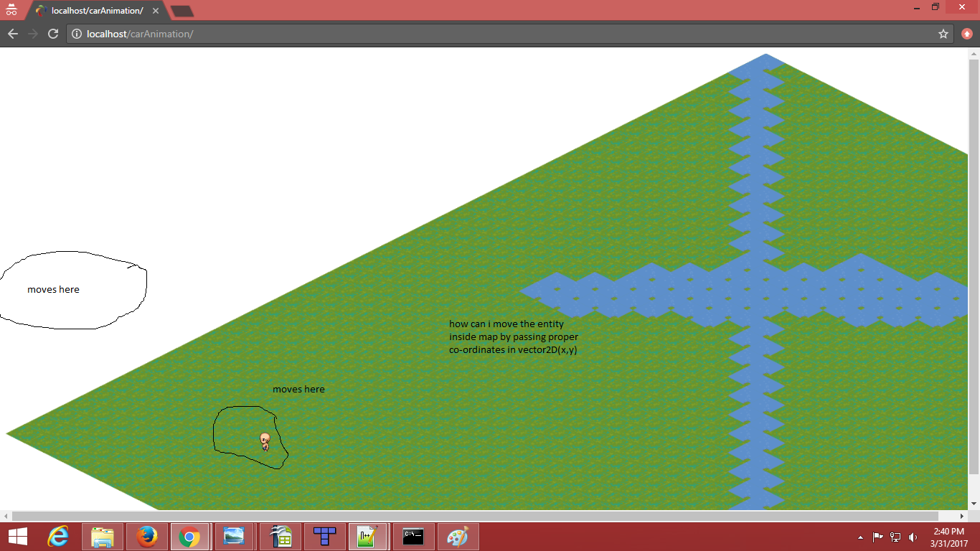Viewport: 980px width, 551px height.
Task: Open the Chrome update menu button
Action: pos(967,34)
